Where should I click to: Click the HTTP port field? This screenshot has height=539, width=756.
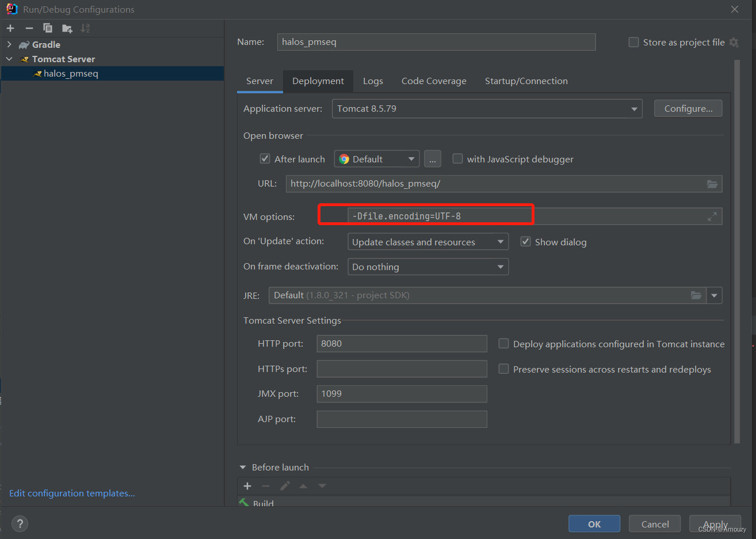pyautogui.click(x=402, y=344)
